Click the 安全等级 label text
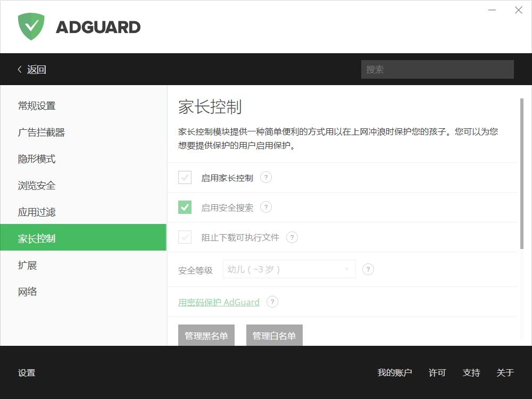The height and width of the screenshot is (399, 532). pos(195,270)
